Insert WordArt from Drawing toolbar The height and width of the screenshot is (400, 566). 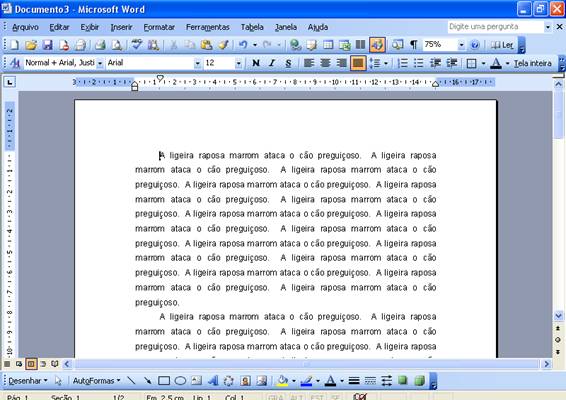(x=213, y=381)
